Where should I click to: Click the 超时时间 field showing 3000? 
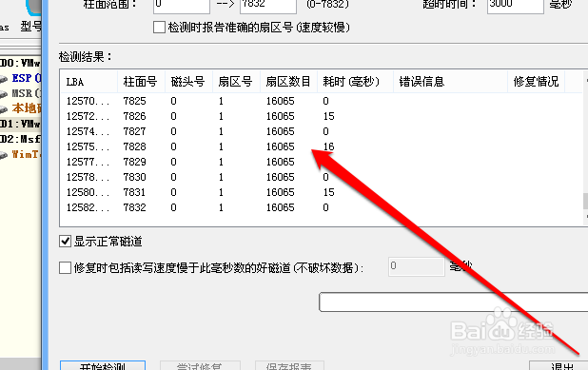[516, 6]
